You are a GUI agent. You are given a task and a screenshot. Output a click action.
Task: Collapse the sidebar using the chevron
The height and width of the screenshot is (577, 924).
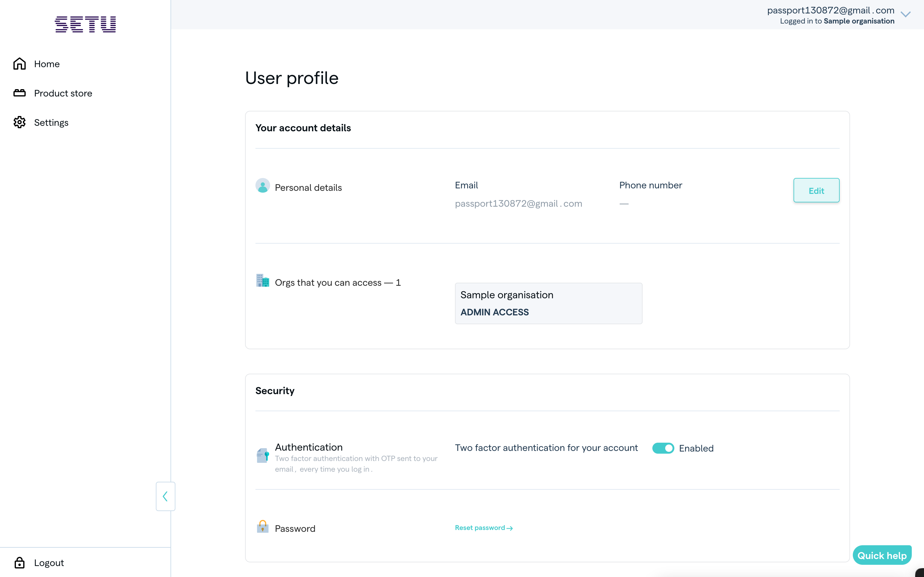(165, 496)
